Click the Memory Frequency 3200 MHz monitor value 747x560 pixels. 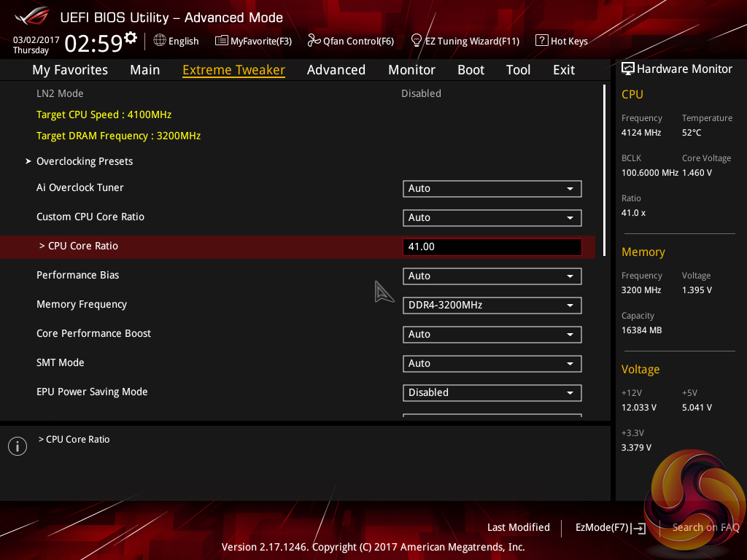coord(641,290)
